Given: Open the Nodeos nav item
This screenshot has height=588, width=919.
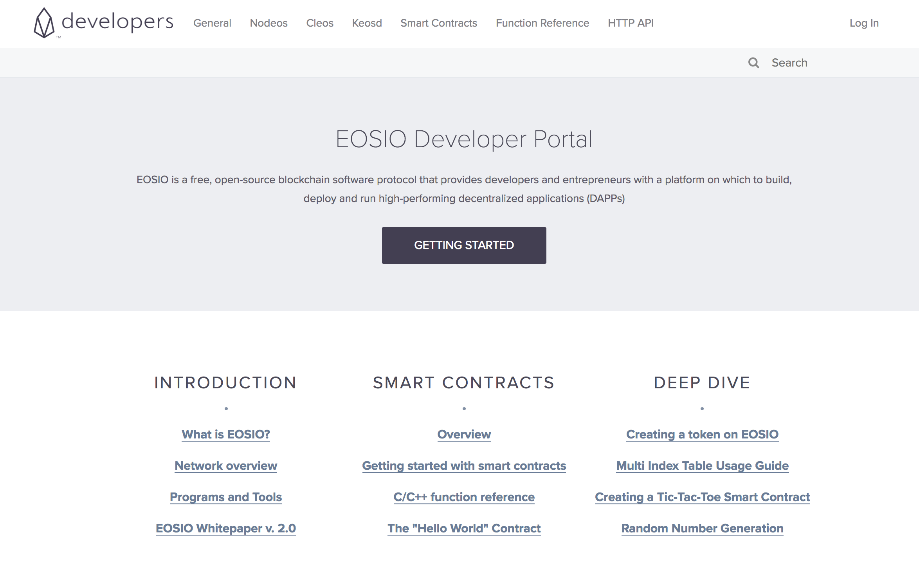Looking at the screenshot, I should [x=268, y=23].
